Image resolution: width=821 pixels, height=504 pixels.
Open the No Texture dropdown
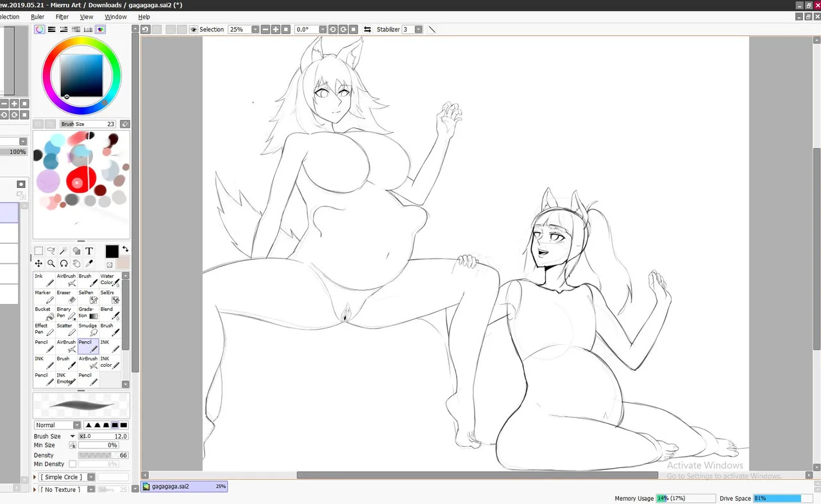point(91,489)
